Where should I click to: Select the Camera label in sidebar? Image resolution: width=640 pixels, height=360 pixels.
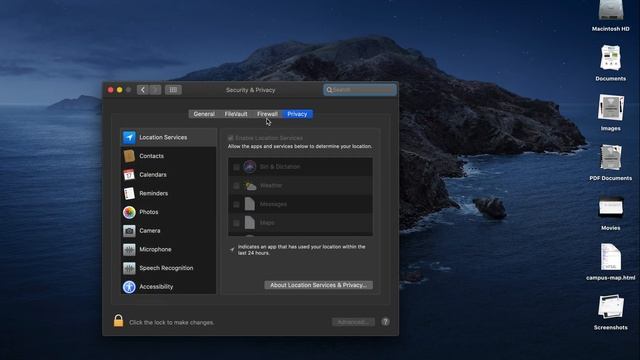click(x=150, y=231)
